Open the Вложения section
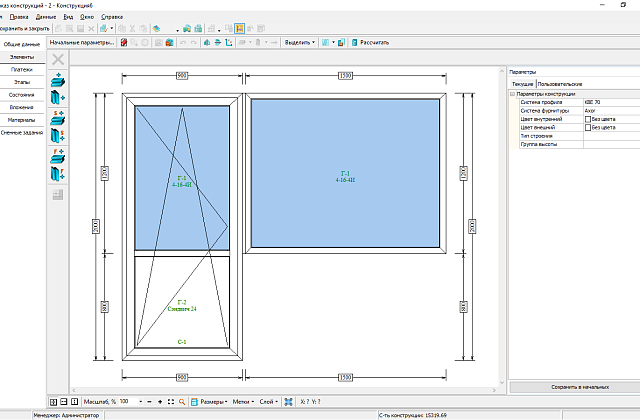Image resolution: width=640 pixels, height=420 pixels. (x=22, y=107)
